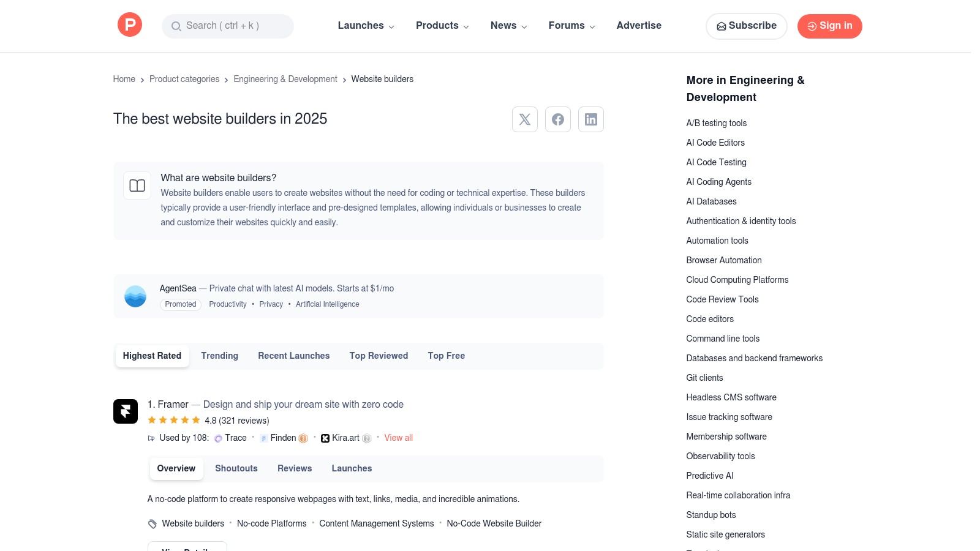Open Framer's Reviews tab
Image resolution: width=980 pixels, height=551 pixels.
point(295,468)
